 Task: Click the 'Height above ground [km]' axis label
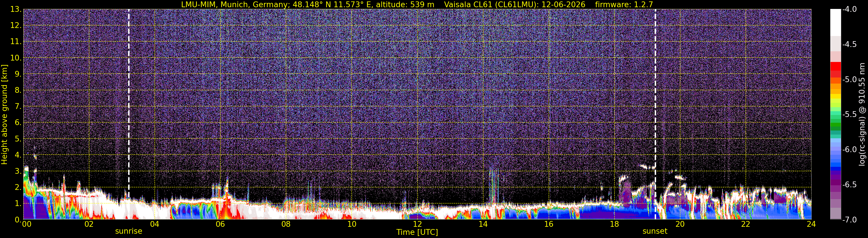[x=4, y=115]
